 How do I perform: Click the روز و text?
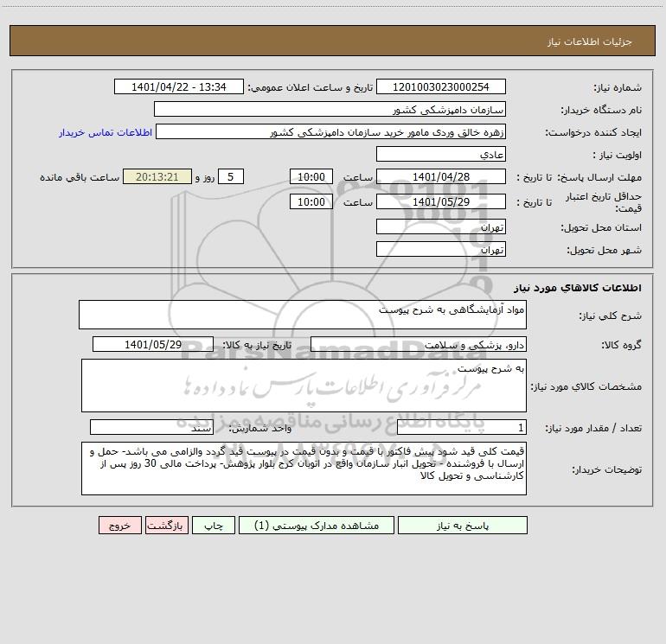205,177
